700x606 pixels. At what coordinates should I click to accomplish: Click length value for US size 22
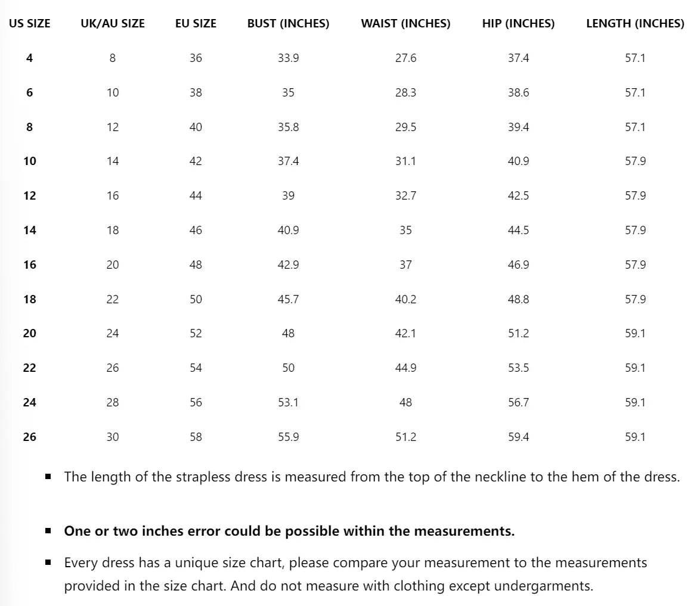click(635, 368)
